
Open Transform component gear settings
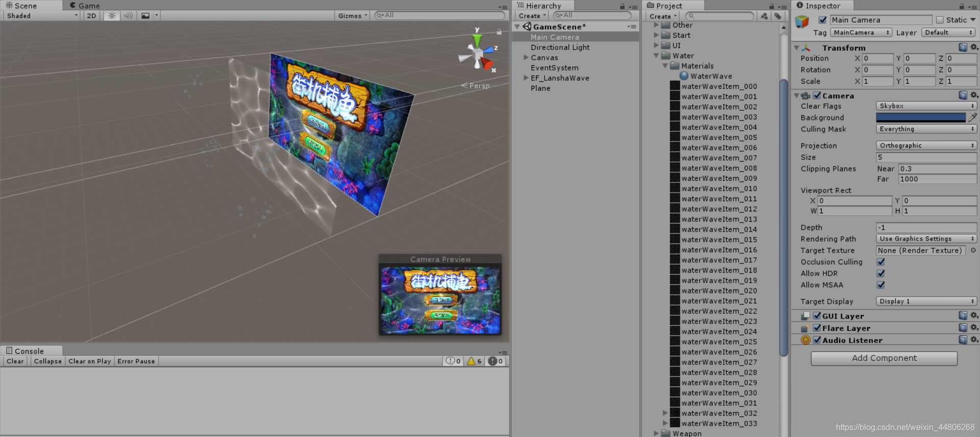[x=974, y=47]
